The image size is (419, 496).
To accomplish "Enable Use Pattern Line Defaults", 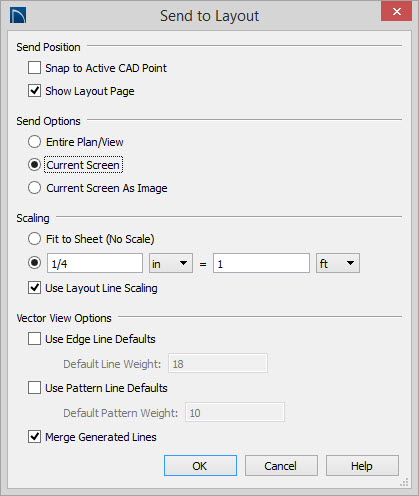I will click(x=34, y=388).
